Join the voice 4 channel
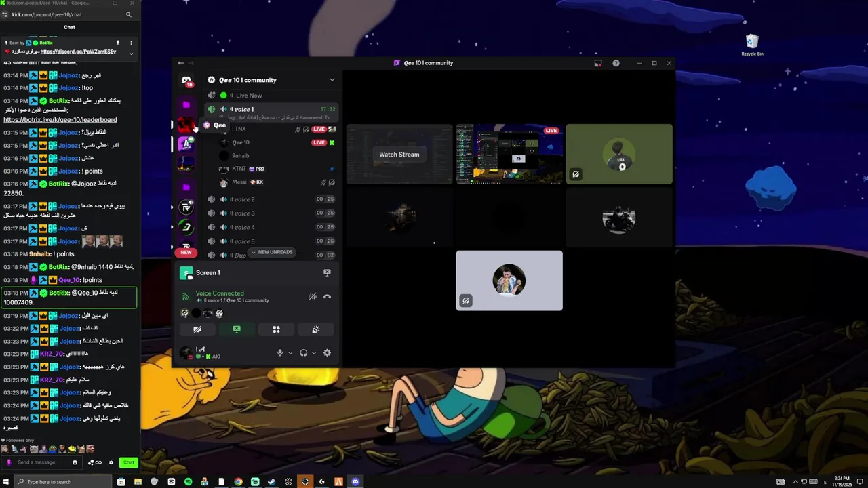The height and width of the screenshot is (488, 868). [x=271, y=227]
